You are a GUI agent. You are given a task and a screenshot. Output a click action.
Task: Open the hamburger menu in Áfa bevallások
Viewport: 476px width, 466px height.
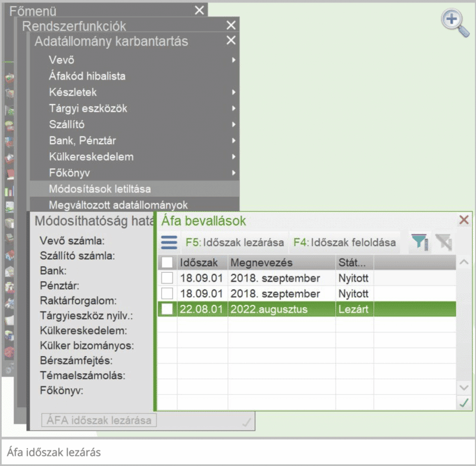[x=169, y=243]
